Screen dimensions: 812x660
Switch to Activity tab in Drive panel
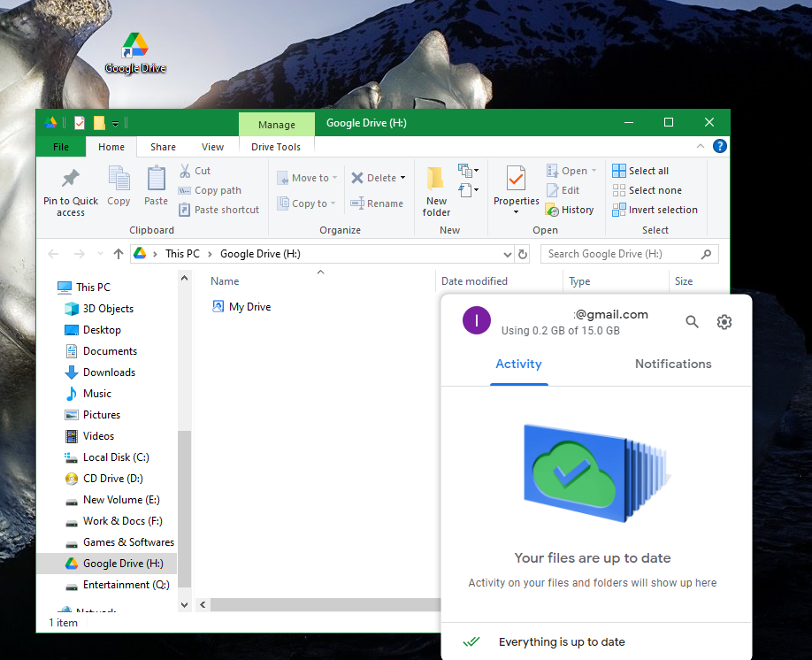(x=518, y=364)
